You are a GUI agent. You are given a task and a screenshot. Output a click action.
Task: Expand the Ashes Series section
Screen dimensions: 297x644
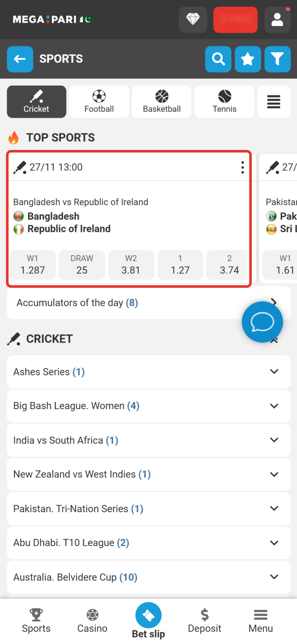[148, 371]
